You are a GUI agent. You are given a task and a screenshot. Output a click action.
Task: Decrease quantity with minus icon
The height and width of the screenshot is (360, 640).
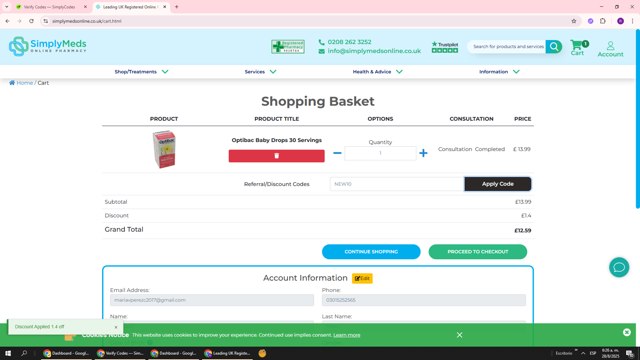coord(337,153)
